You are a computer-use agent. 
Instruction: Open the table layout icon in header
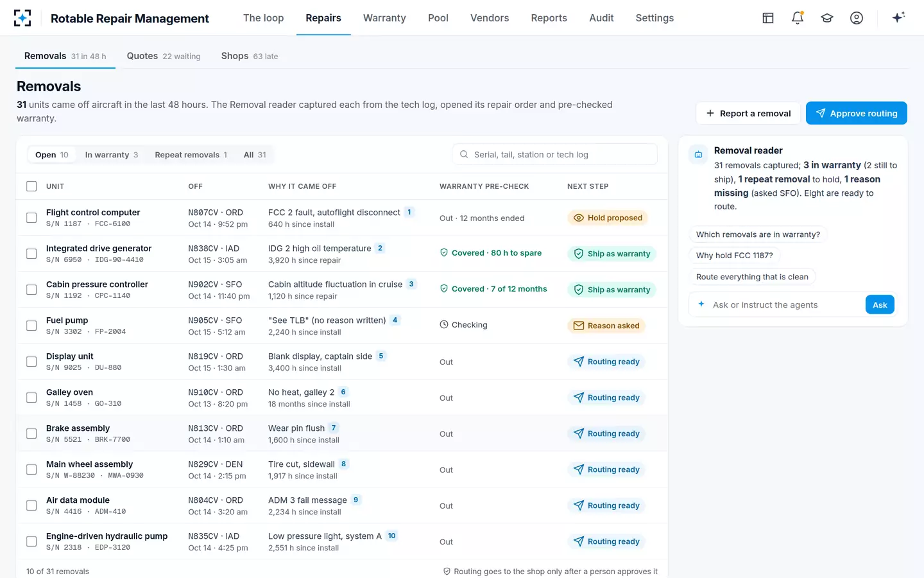tap(768, 18)
